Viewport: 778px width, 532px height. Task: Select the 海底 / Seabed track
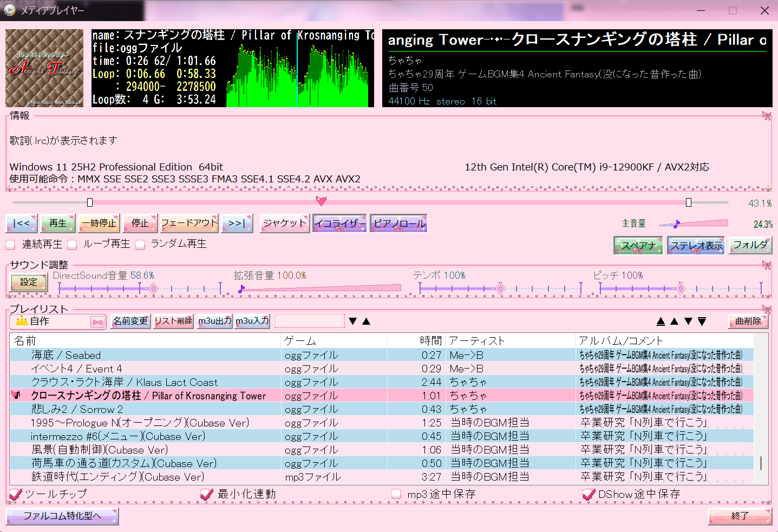[382, 355]
